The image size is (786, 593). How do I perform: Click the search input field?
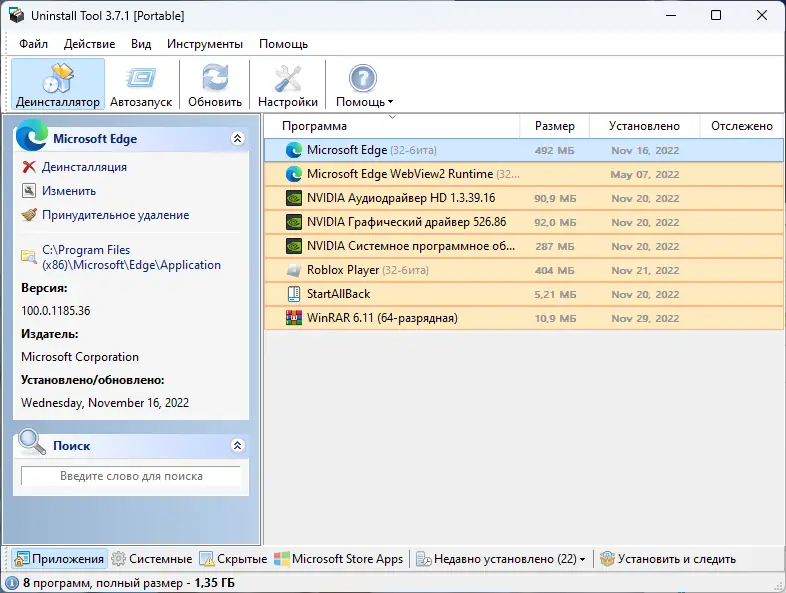tap(131, 476)
